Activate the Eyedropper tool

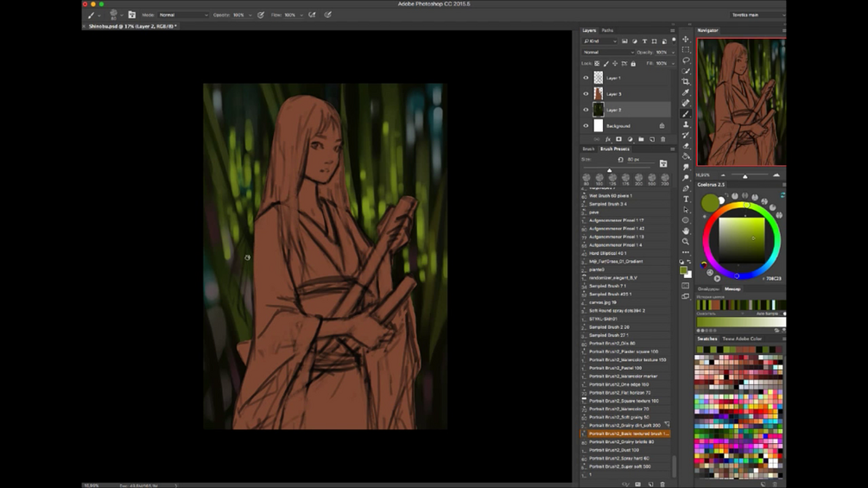tap(686, 92)
